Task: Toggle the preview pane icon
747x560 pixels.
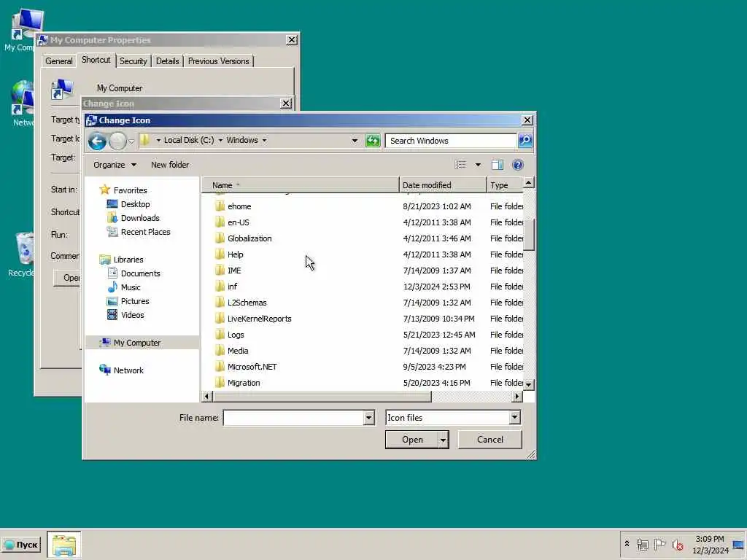Action: (498, 165)
